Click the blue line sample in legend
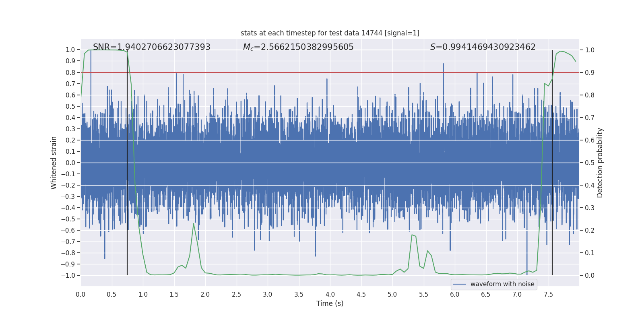Image resolution: width=644 pixels, height=322 pixels. (x=459, y=284)
